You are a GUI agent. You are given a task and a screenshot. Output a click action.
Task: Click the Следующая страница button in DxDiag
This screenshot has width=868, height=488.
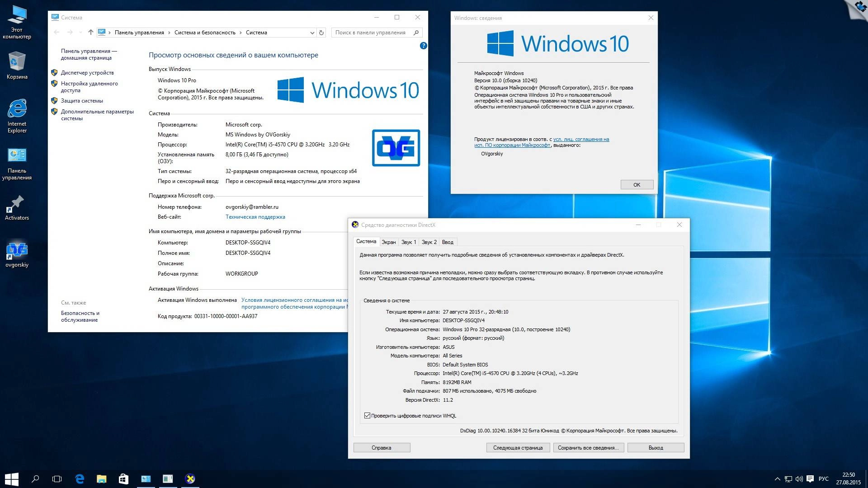(518, 447)
